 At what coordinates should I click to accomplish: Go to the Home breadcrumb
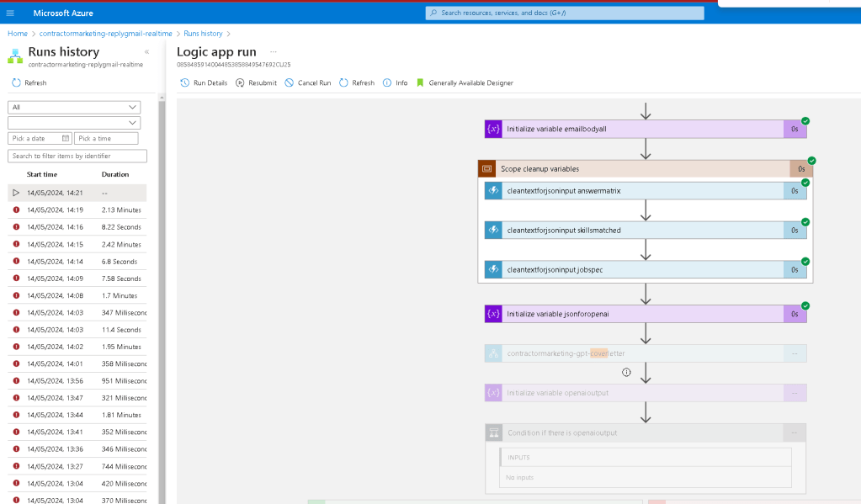pos(18,34)
